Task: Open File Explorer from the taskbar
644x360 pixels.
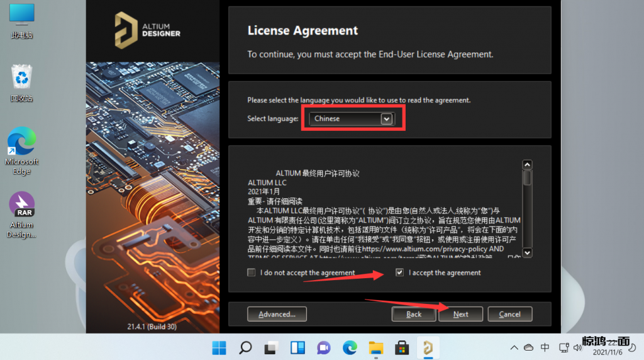Action: [376, 347]
